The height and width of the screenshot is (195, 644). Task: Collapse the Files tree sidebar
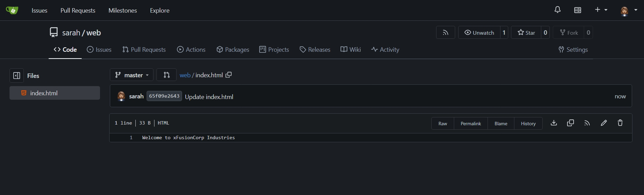coord(17,76)
